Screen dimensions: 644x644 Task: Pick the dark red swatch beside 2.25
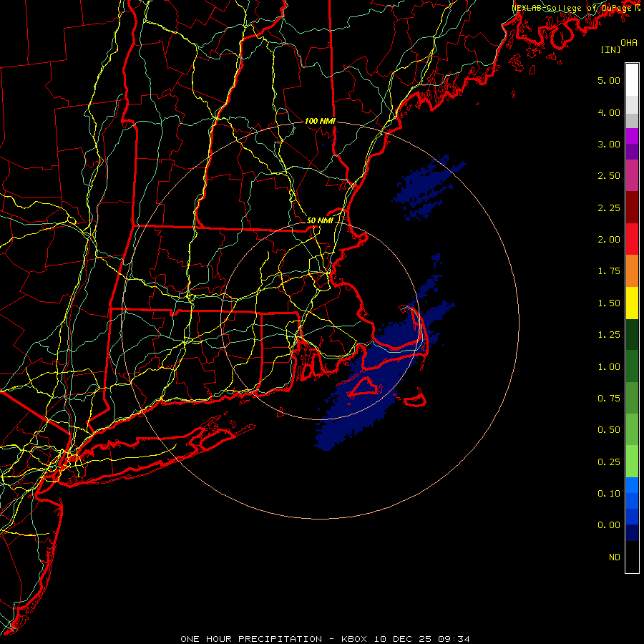pos(632,208)
